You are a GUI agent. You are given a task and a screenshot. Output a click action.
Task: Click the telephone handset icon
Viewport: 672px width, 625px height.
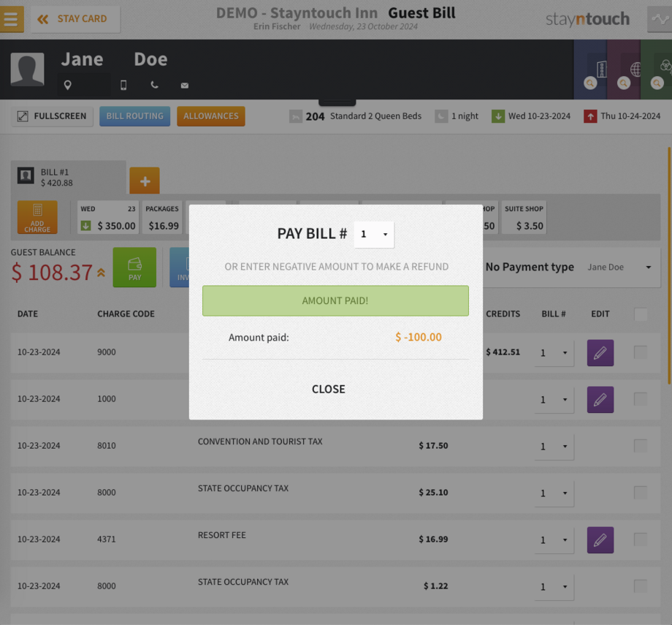pos(155,85)
